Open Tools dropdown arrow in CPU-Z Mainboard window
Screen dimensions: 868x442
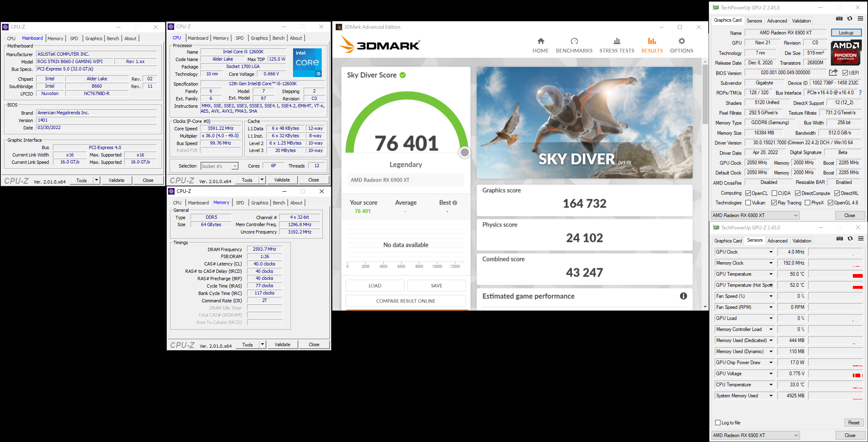point(96,180)
